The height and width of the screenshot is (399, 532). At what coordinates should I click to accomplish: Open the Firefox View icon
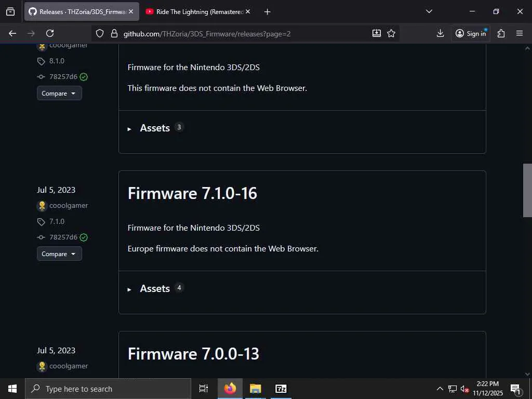(x=10, y=11)
